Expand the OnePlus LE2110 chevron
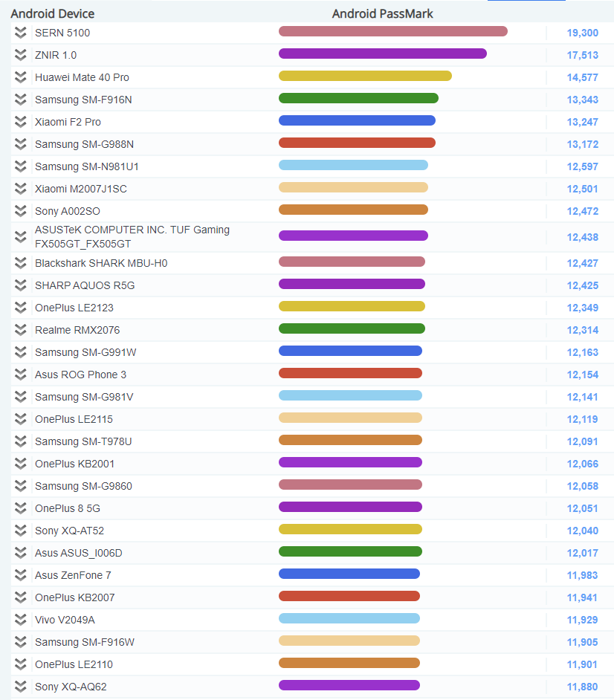 (x=21, y=665)
